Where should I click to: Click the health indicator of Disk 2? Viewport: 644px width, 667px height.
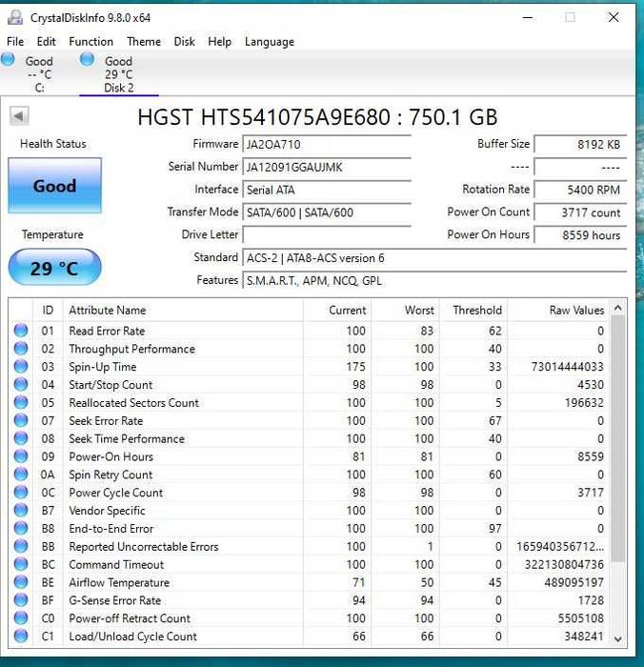point(88,59)
